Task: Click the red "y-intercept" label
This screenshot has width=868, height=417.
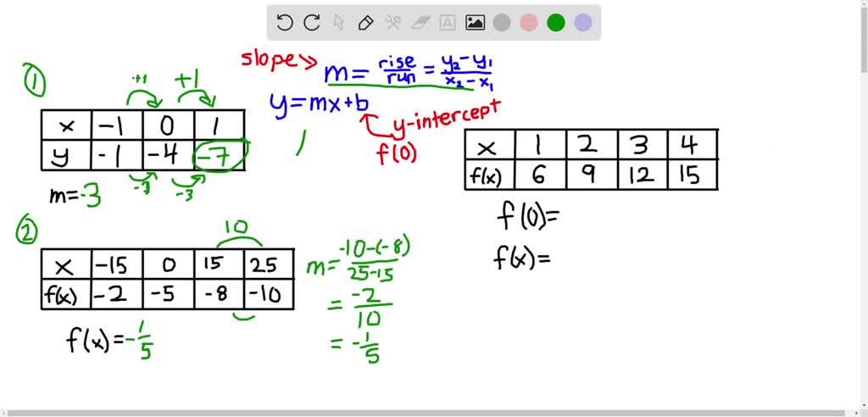Action: (447, 118)
